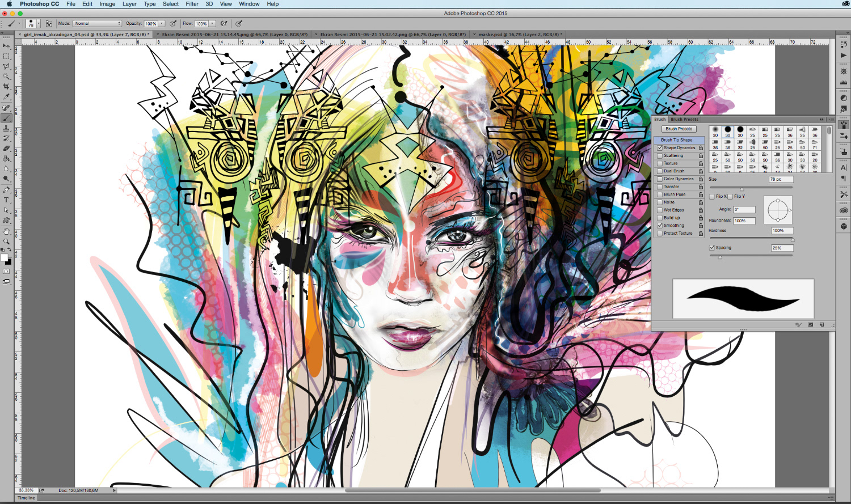Image resolution: width=851 pixels, height=504 pixels.
Task: Select the Polygonal Lasso tool
Action: tap(7, 66)
